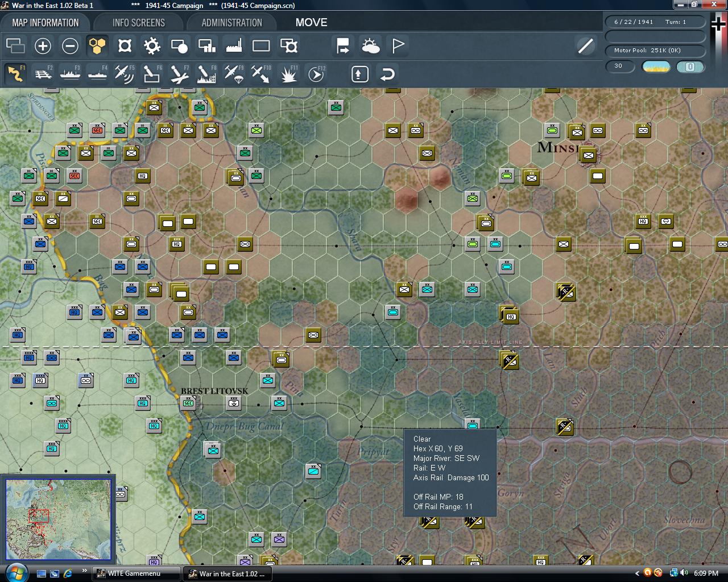Toggle the teal 0 button
The height and width of the screenshot is (582, 728).
pos(690,66)
